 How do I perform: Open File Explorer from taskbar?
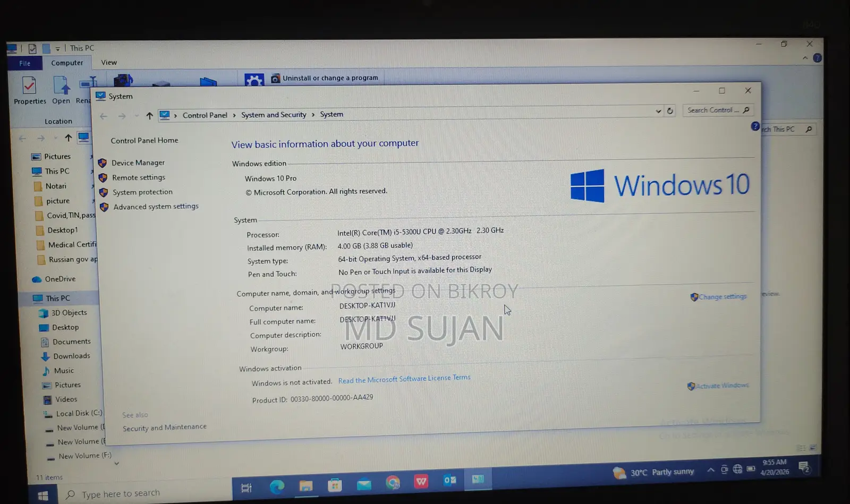point(306,485)
